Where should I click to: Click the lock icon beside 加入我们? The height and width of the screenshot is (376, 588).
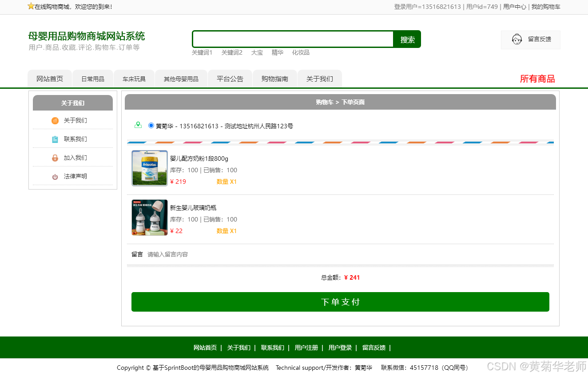tap(55, 158)
